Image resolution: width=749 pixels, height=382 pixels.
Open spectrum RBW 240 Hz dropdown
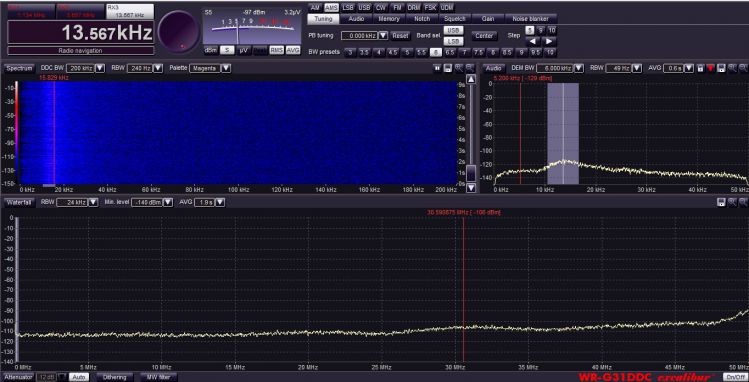point(158,68)
